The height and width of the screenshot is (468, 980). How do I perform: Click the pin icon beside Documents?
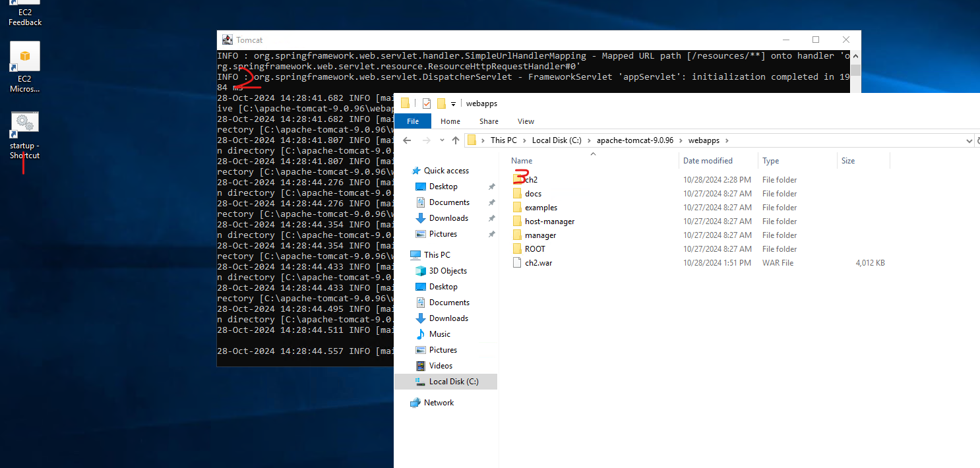(491, 202)
